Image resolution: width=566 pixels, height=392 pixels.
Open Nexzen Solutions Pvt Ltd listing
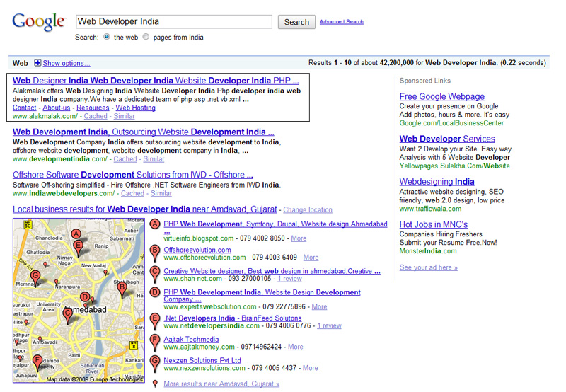point(202,360)
